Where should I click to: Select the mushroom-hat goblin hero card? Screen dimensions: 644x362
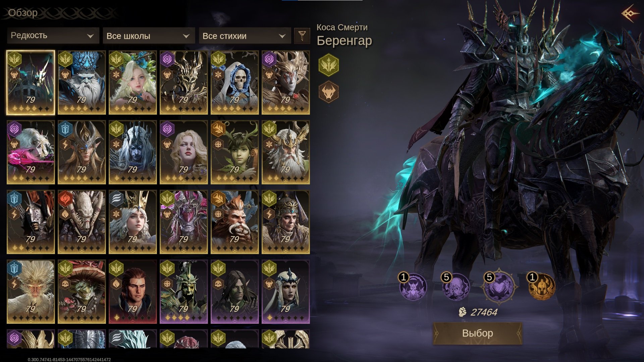[x=82, y=292]
